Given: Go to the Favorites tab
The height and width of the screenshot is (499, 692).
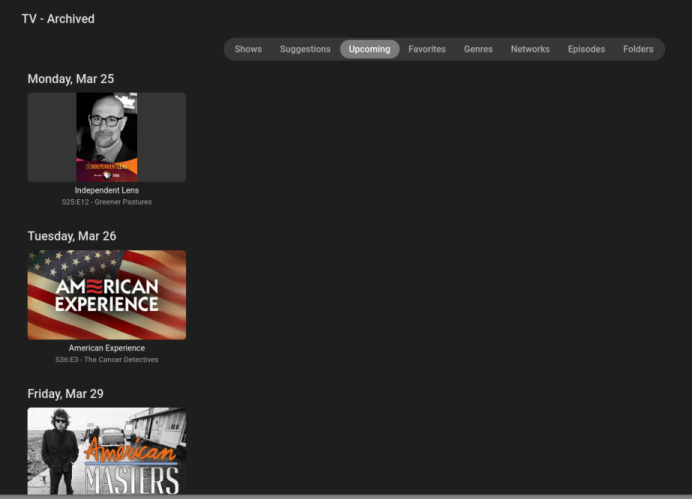Looking at the screenshot, I should pos(427,49).
